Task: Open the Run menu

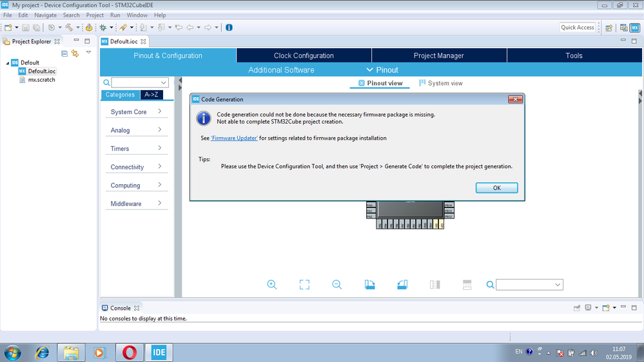Action: (x=115, y=15)
